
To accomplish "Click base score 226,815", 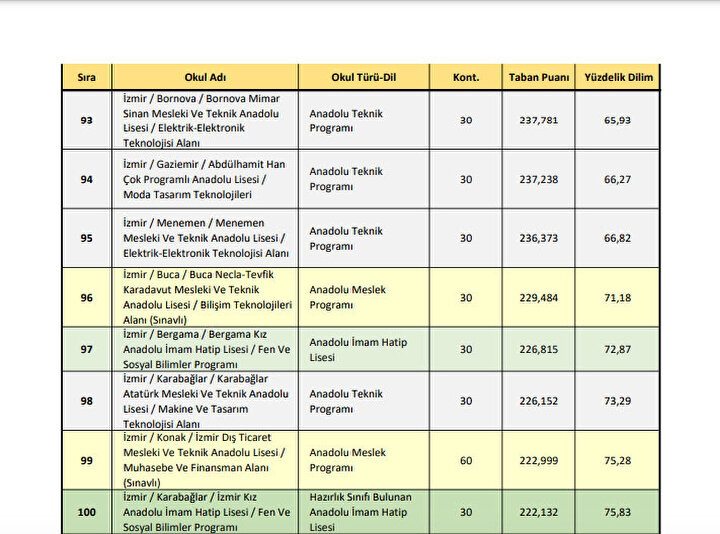I will (x=539, y=349).
